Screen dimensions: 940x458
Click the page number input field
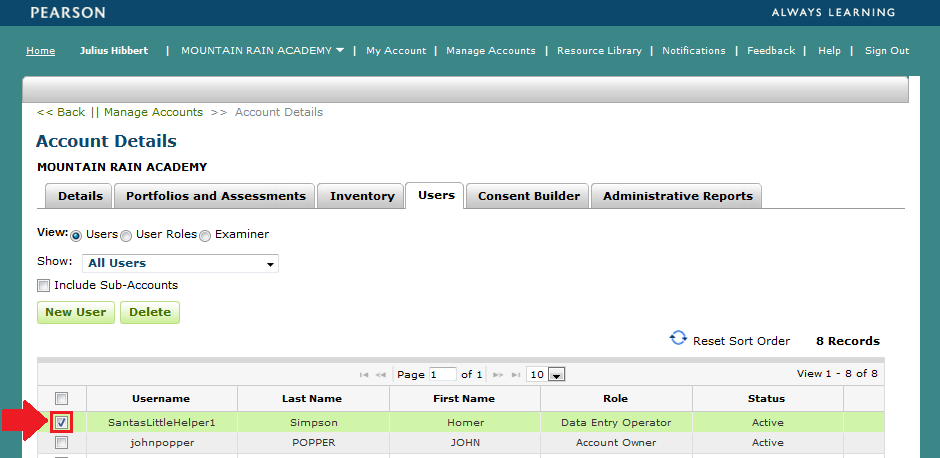point(442,375)
